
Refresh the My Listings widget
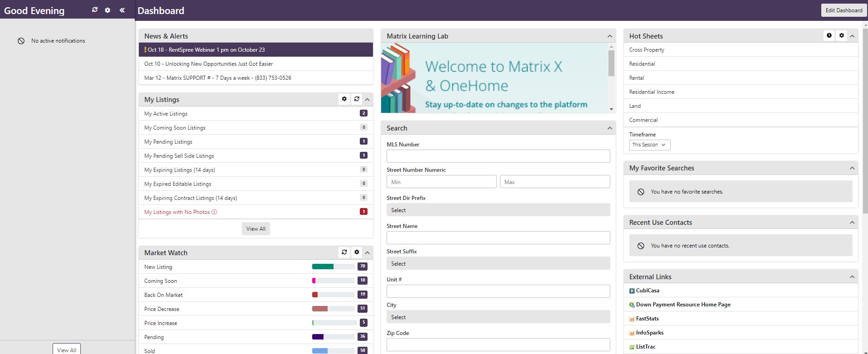357,99
